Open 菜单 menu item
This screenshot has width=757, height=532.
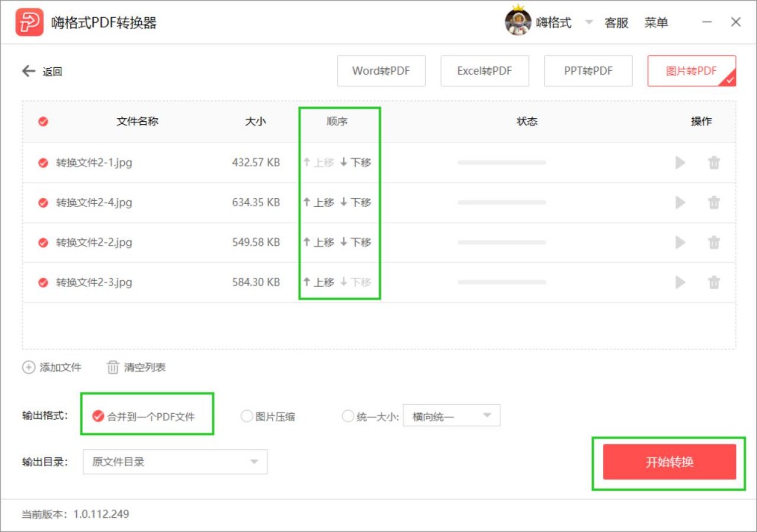[x=656, y=23]
